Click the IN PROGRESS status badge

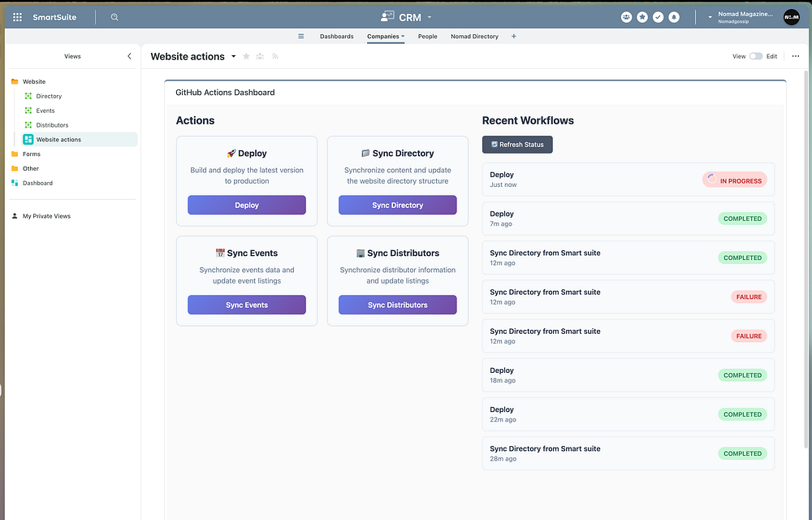pyautogui.click(x=734, y=180)
